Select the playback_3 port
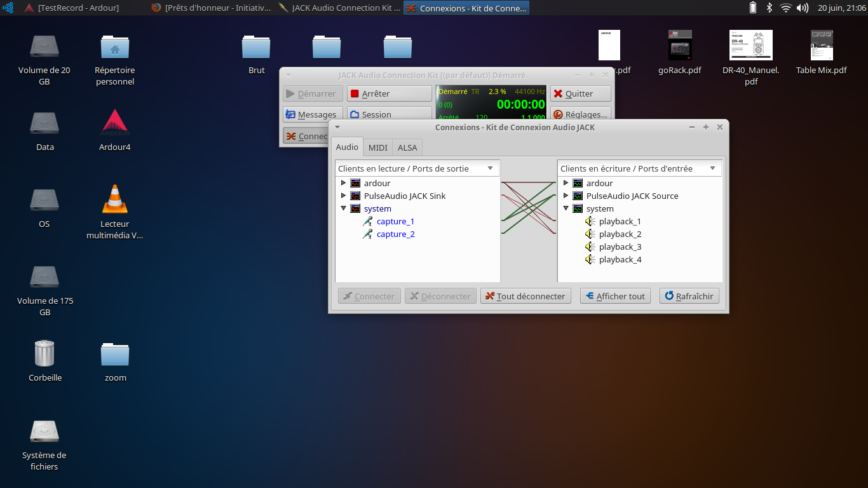 pos(620,247)
